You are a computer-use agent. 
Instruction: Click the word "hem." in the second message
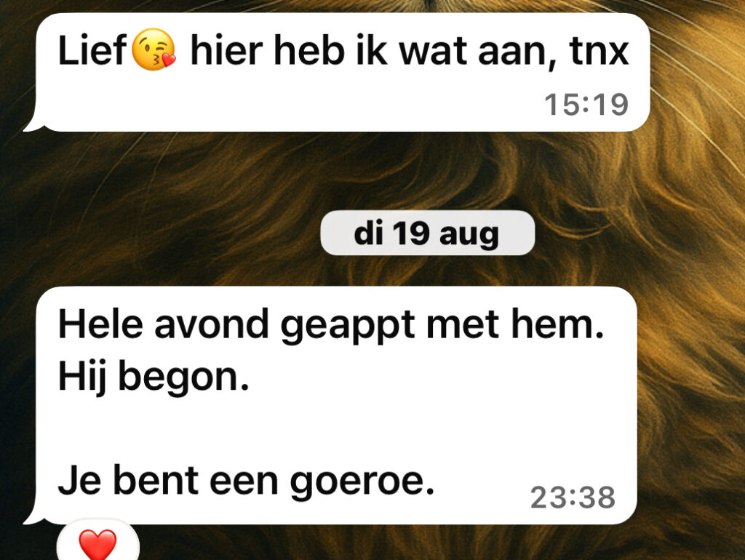557,324
